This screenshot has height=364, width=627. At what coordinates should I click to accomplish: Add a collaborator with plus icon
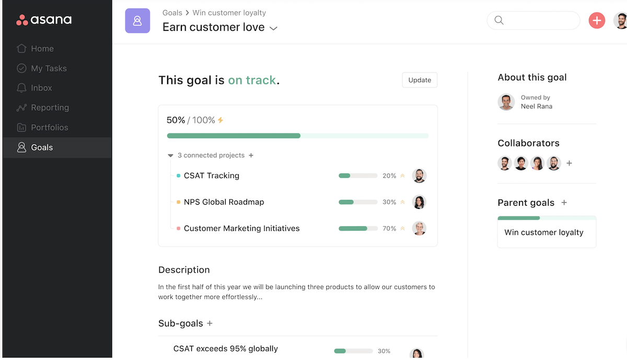(570, 163)
